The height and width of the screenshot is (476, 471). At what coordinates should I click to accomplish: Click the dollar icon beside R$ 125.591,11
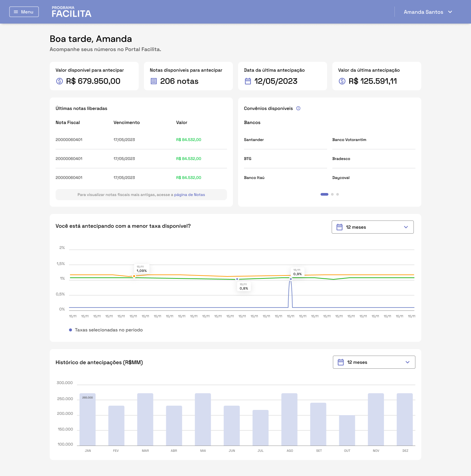342,81
